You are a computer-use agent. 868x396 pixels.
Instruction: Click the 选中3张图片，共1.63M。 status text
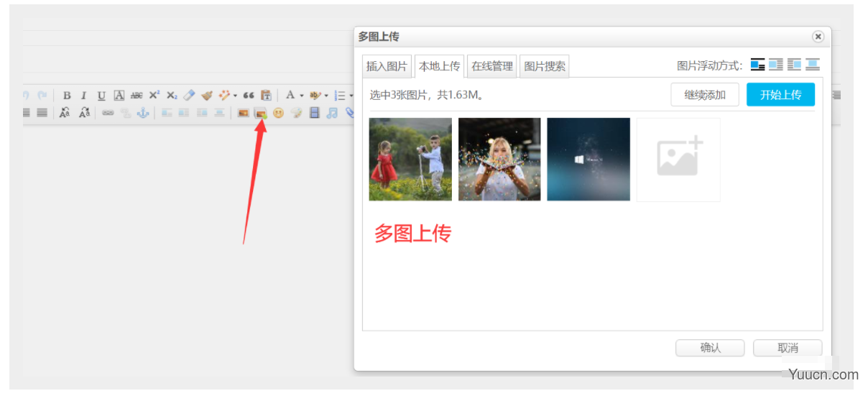click(x=427, y=95)
